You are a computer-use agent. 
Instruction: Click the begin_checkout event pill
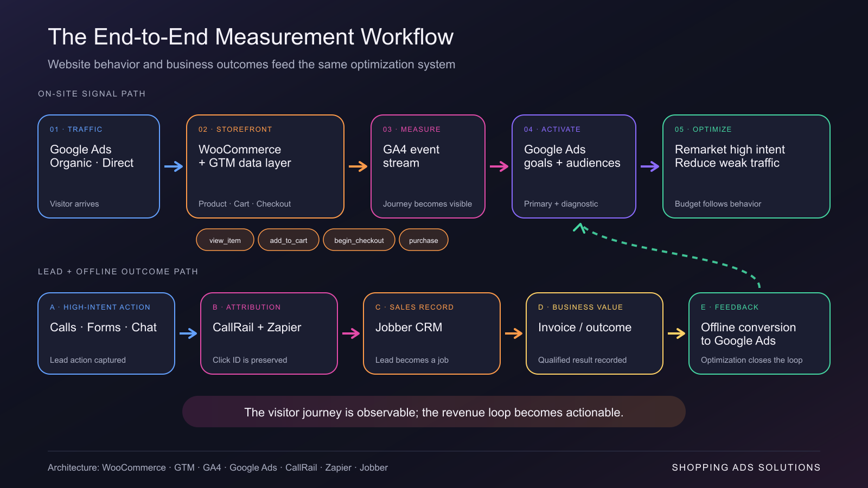359,240
